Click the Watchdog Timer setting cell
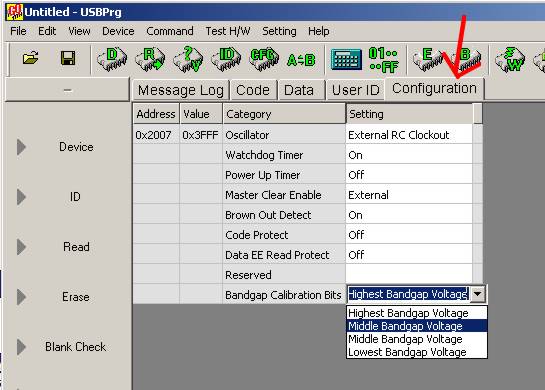 409,155
